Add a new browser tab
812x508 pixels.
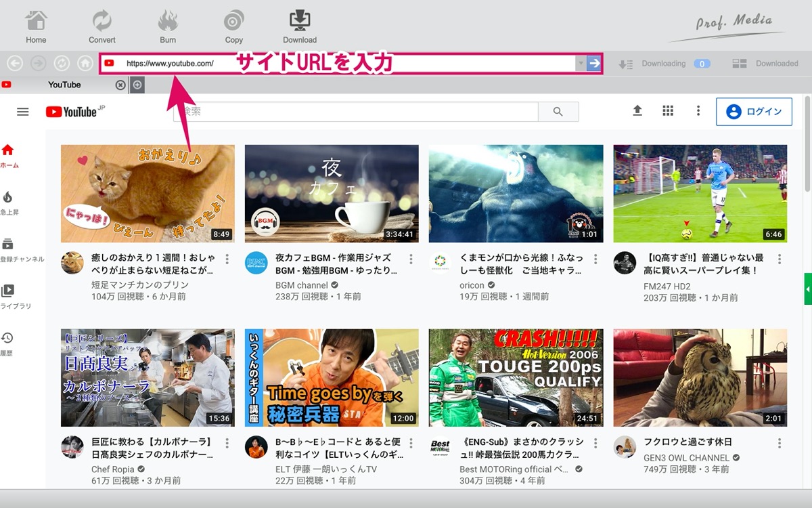[137, 85]
